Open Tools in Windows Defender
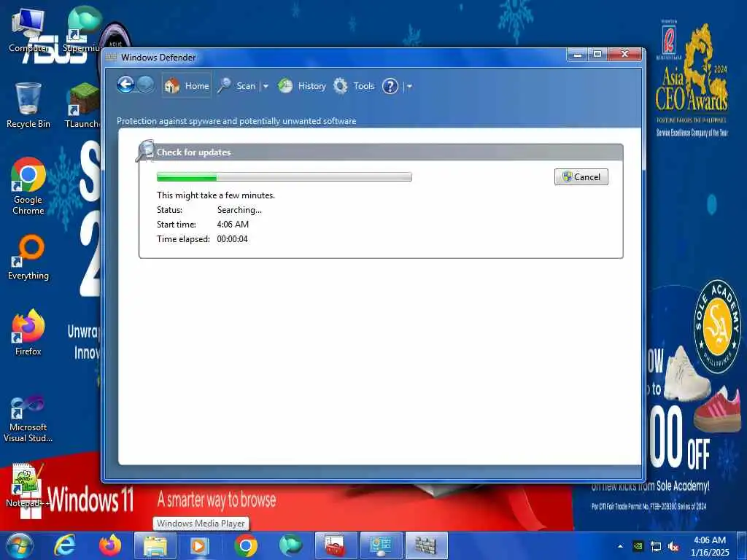Viewport: 747px width, 560px height. click(x=354, y=86)
